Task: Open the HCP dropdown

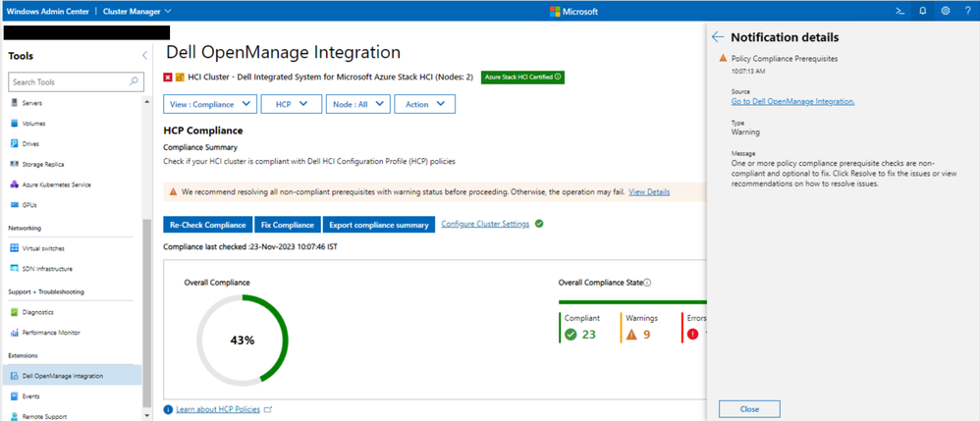Action: [x=292, y=104]
